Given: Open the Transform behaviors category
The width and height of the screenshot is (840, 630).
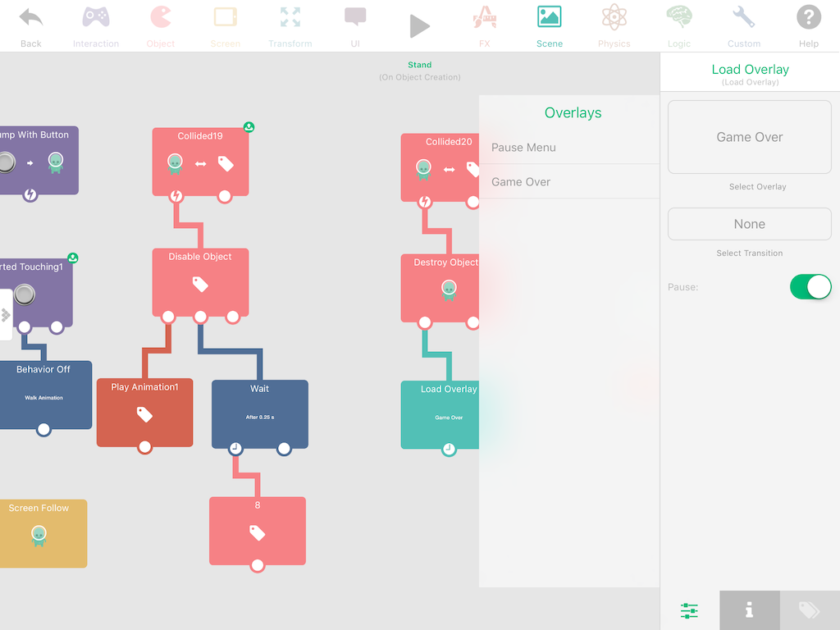Looking at the screenshot, I should coord(290,27).
